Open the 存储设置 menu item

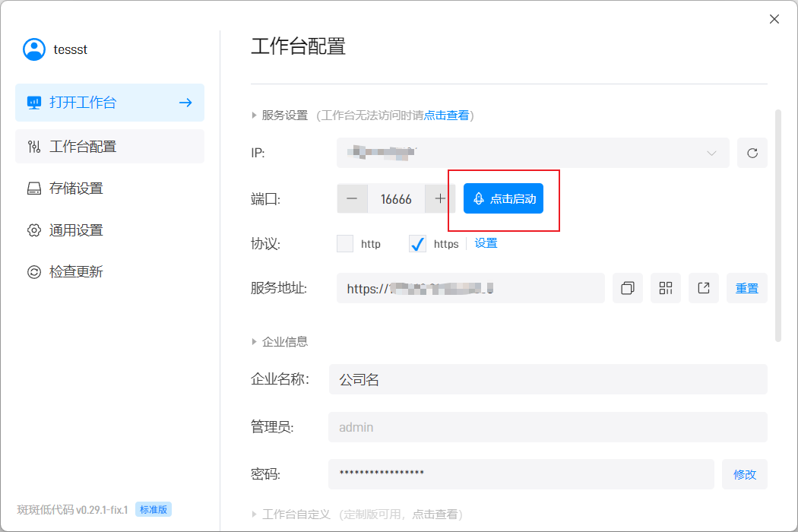[x=76, y=188]
